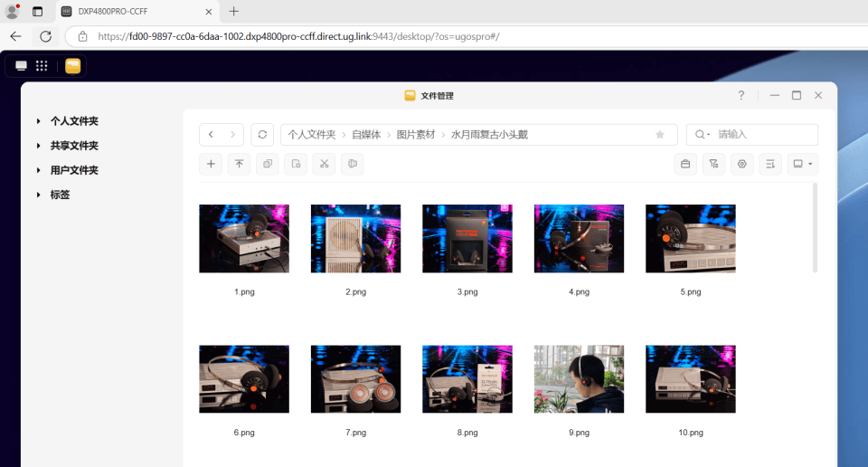Go forward in file manager history
This screenshot has height=467, width=868.
(x=232, y=135)
